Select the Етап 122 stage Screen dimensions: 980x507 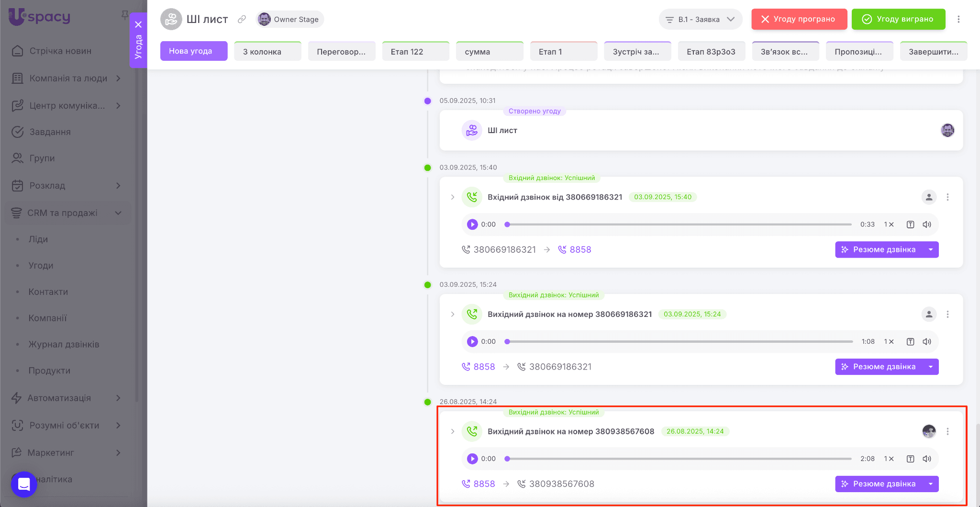point(415,52)
